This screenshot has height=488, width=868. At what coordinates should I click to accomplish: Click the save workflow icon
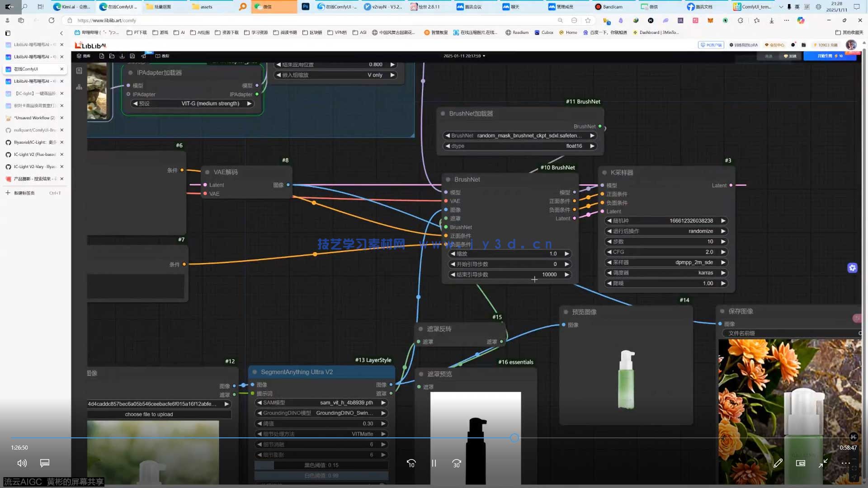(x=132, y=56)
